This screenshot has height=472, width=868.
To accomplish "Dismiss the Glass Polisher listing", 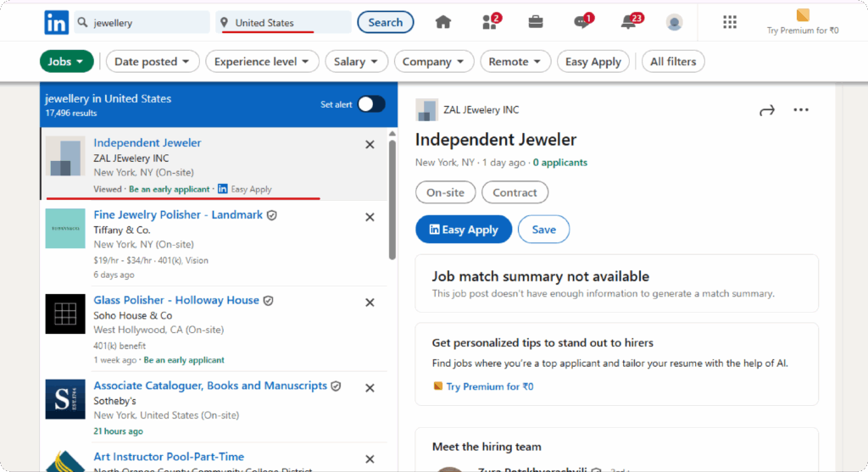I will pos(370,303).
